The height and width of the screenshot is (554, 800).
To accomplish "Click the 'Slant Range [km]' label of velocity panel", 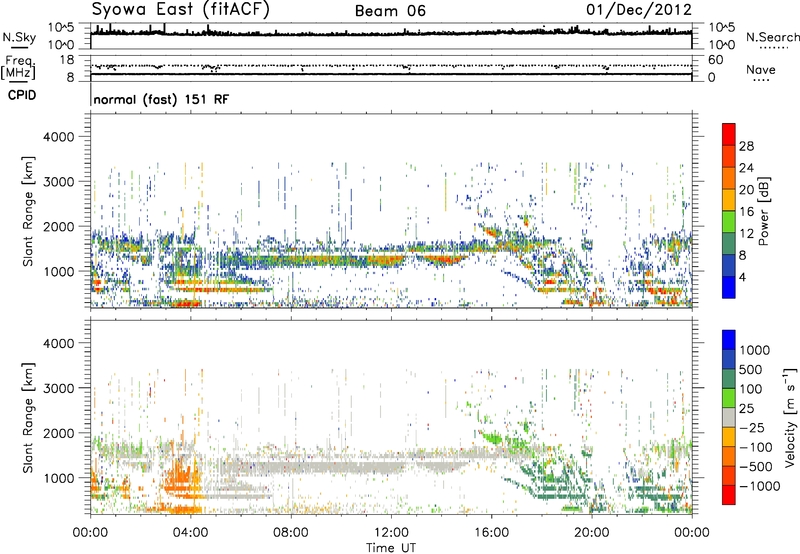I will coord(28,418).
